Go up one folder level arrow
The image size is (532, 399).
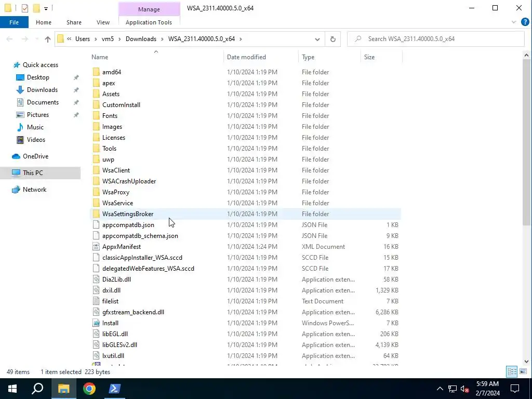47,39
